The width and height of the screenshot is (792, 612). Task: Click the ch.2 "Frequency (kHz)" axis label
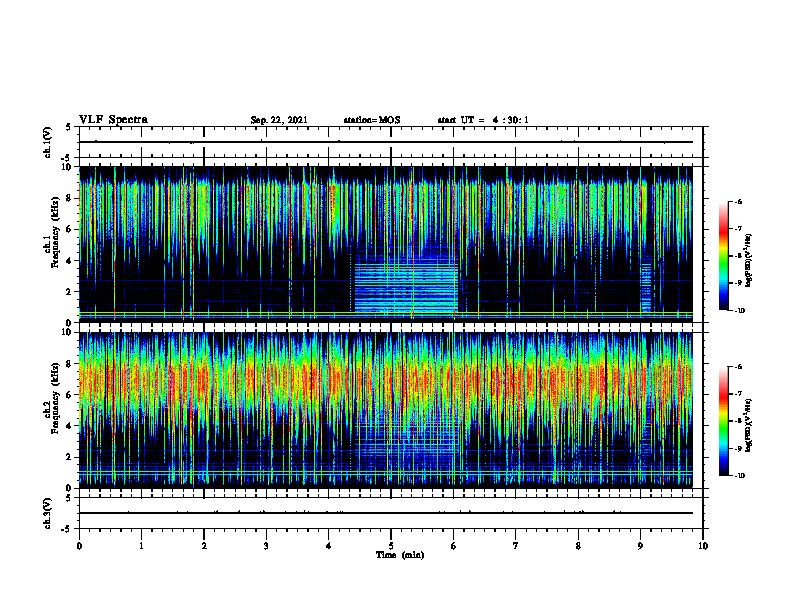(x=55, y=398)
